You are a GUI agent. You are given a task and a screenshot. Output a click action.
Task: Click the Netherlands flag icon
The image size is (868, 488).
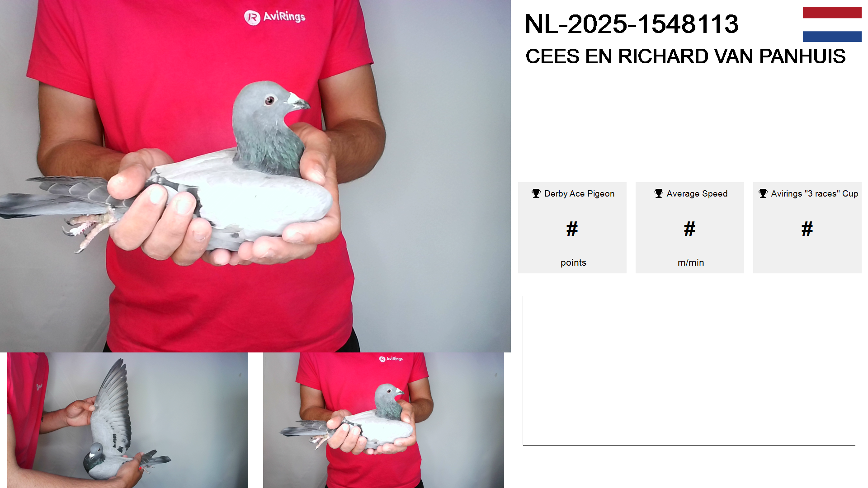832,24
